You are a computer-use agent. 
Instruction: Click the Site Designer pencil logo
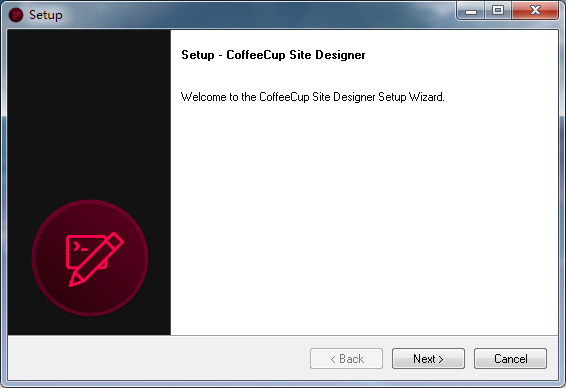(90, 258)
